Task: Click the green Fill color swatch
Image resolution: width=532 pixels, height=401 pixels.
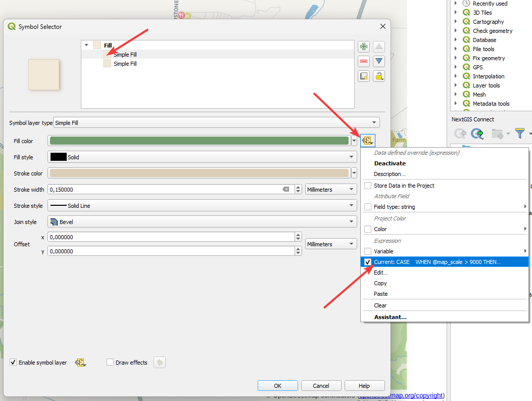Action: (199, 141)
